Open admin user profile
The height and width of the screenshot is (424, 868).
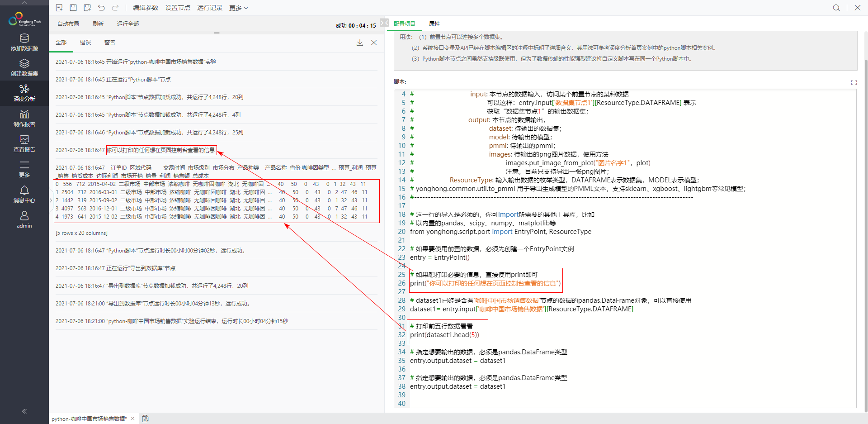pos(24,220)
